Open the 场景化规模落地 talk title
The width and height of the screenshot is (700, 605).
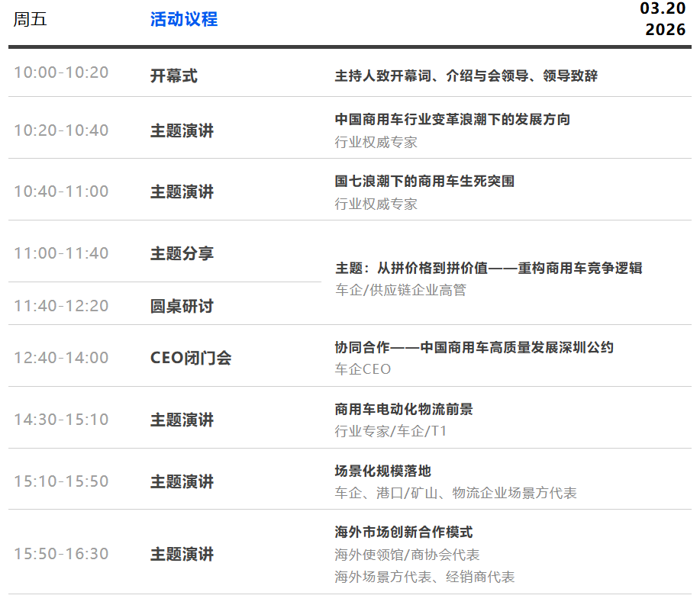(x=382, y=471)
